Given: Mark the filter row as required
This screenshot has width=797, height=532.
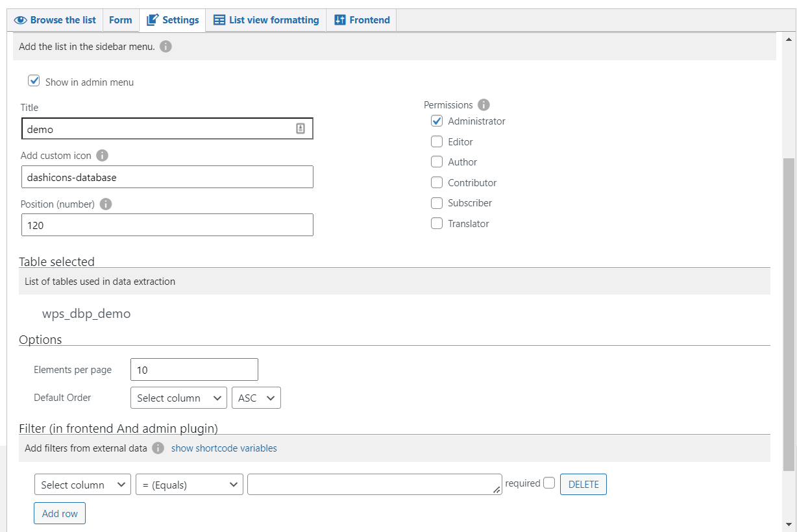Looking at the screenshot, I should click(549, 483).
